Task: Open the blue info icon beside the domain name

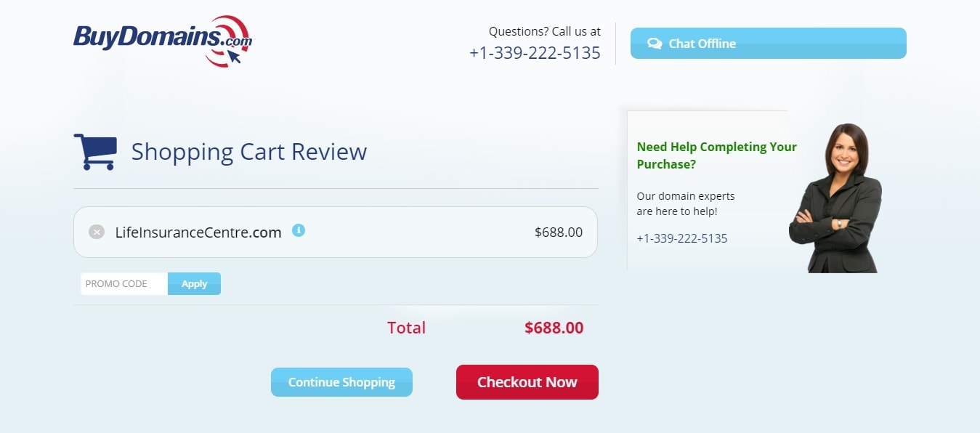Action: [299, 230]
